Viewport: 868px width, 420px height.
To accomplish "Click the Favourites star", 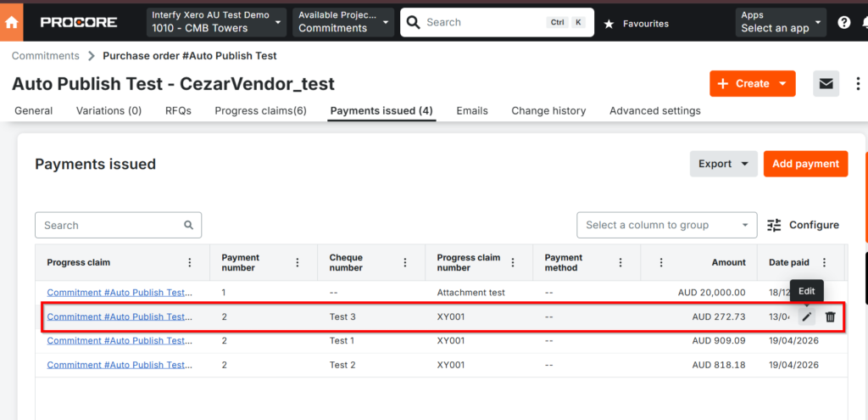I will coord(609,24).
